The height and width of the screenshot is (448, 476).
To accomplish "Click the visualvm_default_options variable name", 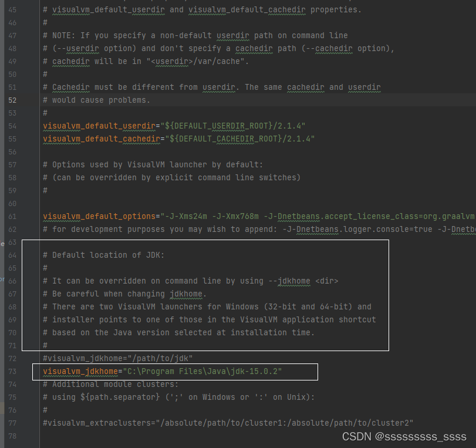I will [99, 216].
